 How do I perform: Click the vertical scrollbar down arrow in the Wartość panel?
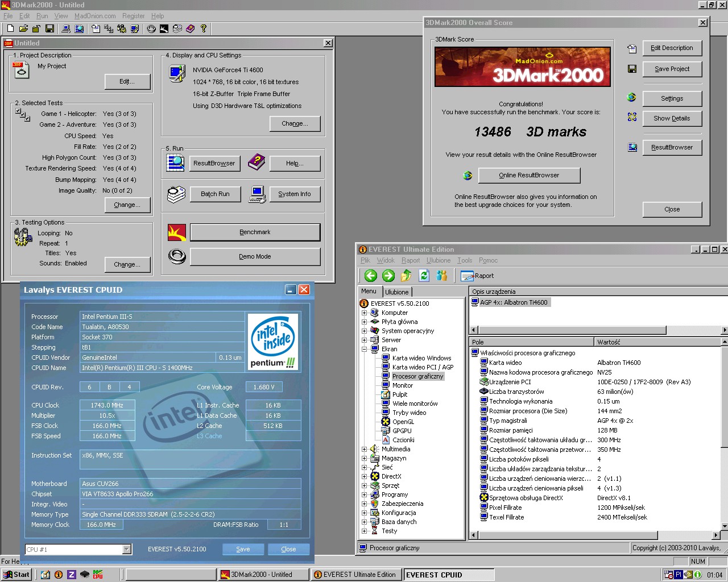[724, 526]
